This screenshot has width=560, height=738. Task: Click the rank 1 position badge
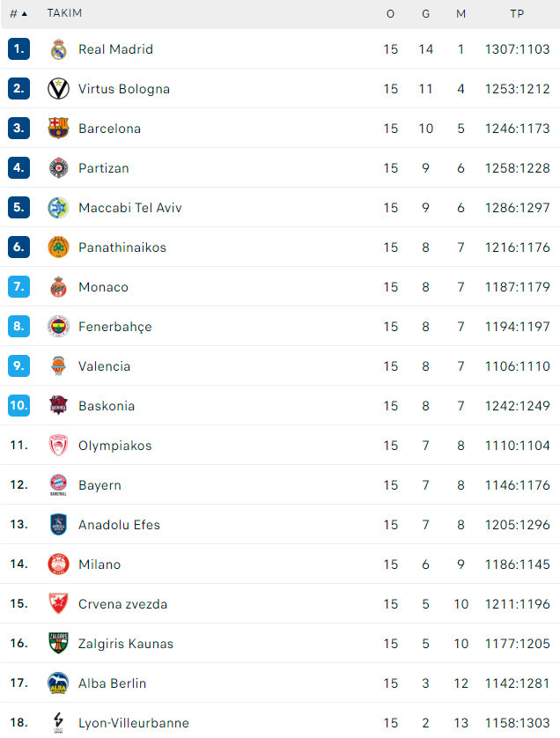click(x=18, y=49)
